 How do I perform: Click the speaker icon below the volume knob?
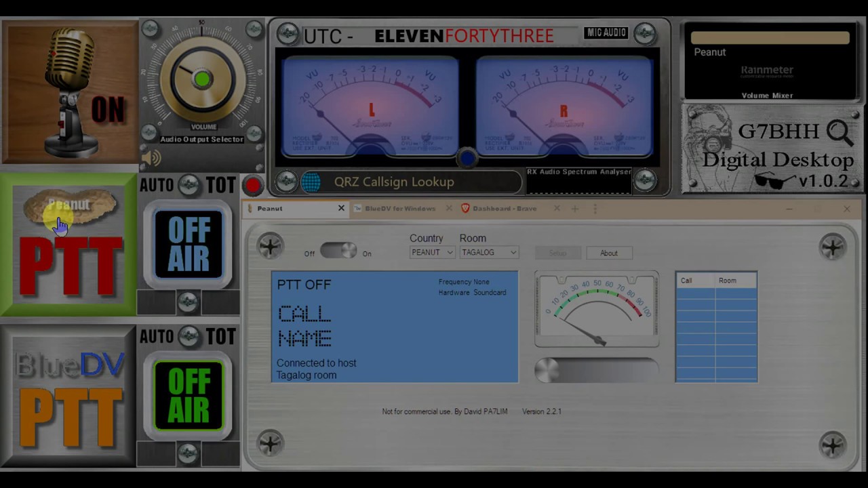click(151, 158)
